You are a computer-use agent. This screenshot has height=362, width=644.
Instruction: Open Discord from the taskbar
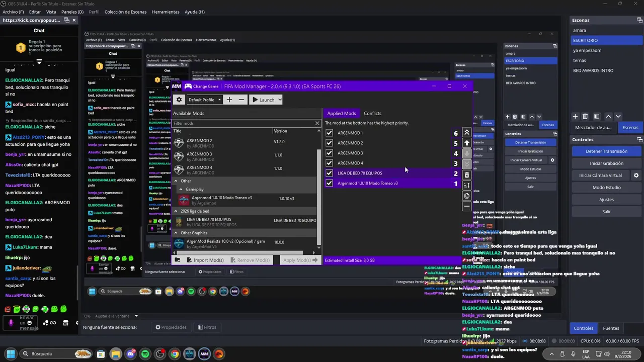131,354
